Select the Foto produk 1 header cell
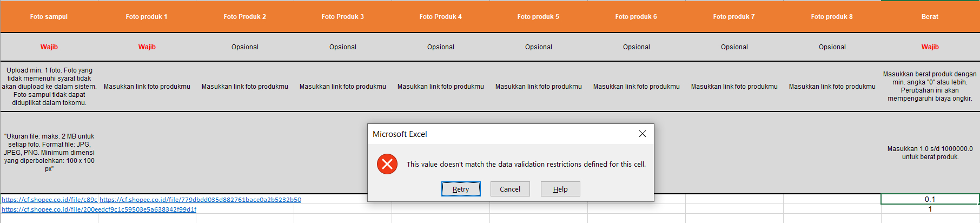Viewport: 980px width, 223px height. click(x=147, y=16)
